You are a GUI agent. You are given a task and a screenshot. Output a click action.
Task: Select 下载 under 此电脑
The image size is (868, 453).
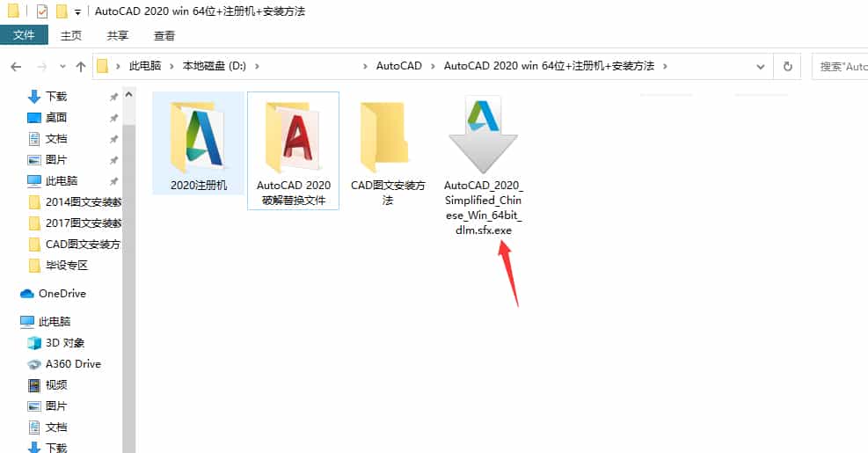coord(47,448)
